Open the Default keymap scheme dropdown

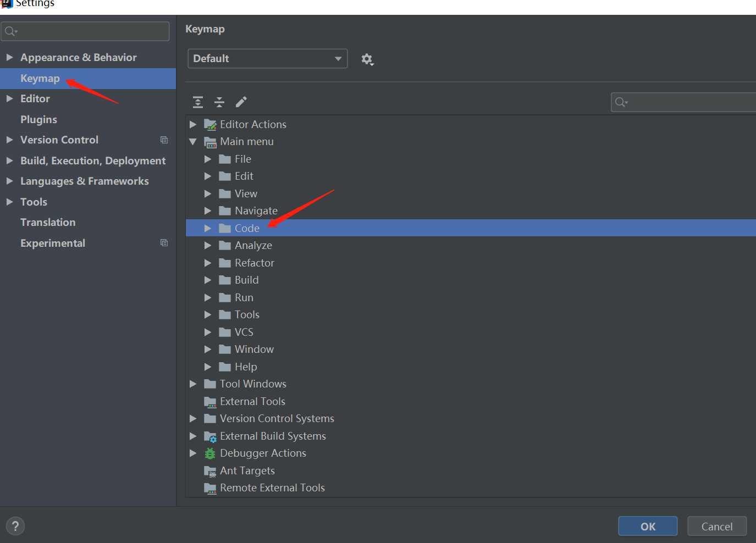[267, 59]
